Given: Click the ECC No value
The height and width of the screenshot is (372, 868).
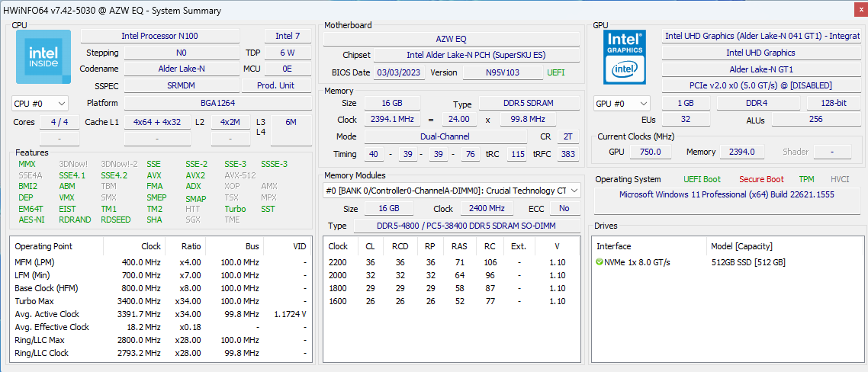Looking at the screenshot, I should click(564, 209).
